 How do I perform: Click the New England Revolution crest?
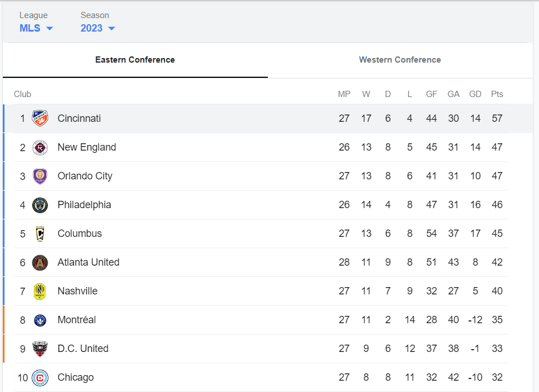point(40,147)
